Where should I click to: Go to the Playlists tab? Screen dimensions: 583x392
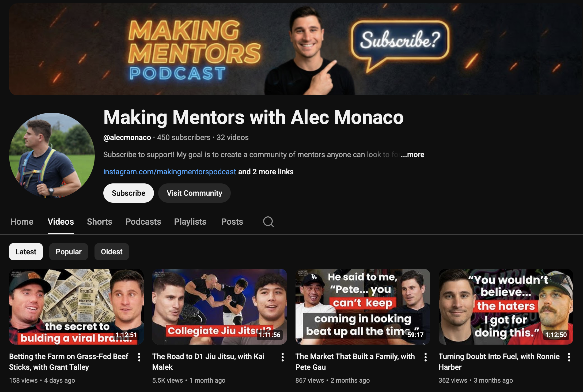tap(190, 222)
